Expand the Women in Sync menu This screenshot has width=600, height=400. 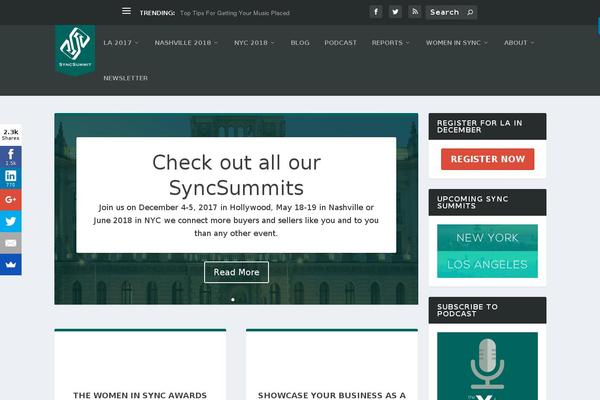[457, 43]
